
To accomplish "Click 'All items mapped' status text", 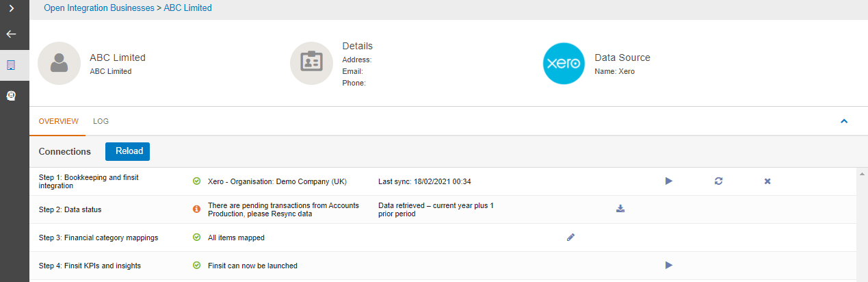I will coord(236,238).
